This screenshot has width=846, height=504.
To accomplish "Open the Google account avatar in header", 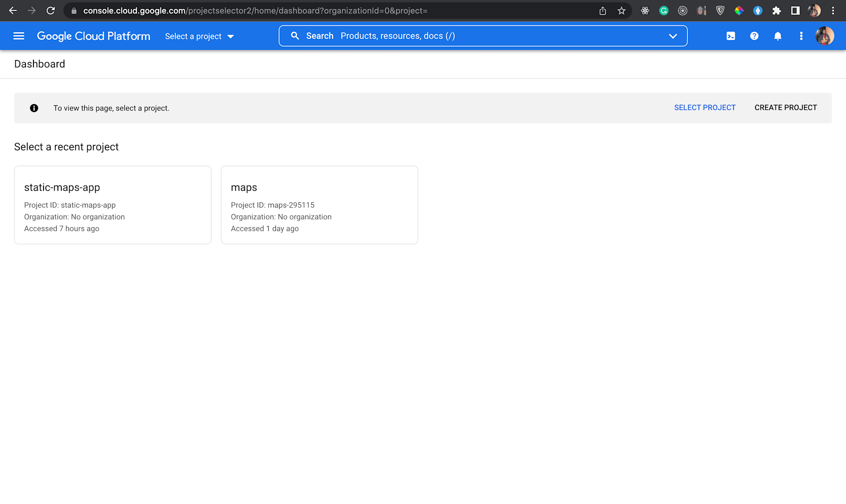I will (x=824, y=36).
